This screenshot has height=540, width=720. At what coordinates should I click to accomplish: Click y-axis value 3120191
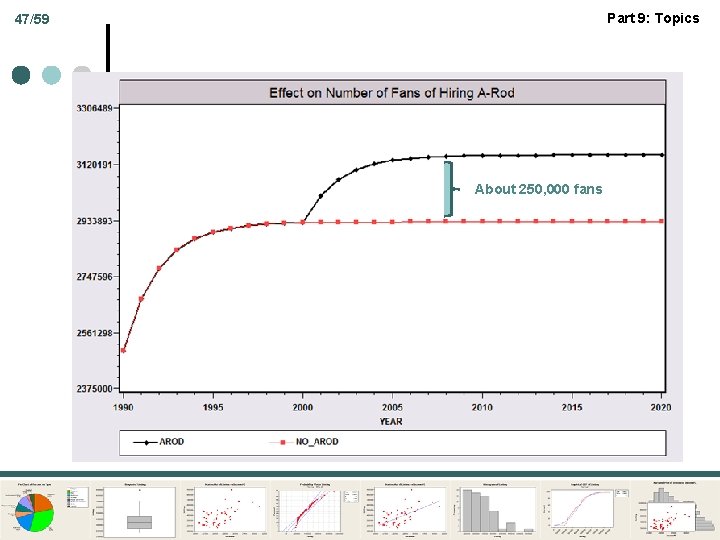pos(94,164)
